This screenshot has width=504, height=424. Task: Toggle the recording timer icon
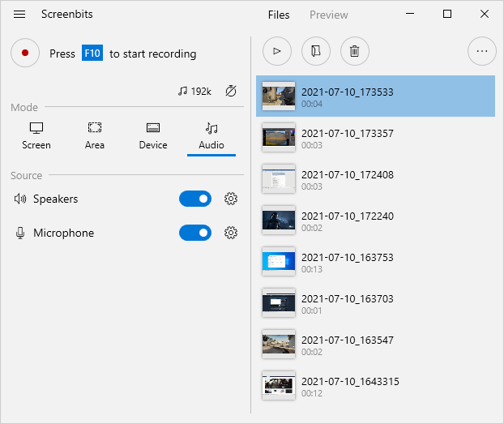click(x=231, y=92)
